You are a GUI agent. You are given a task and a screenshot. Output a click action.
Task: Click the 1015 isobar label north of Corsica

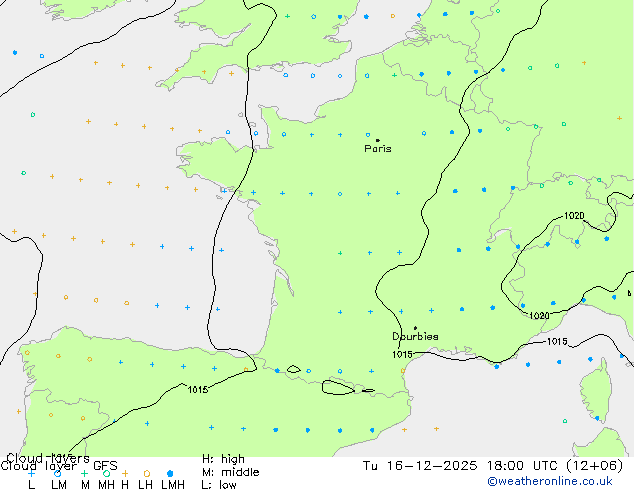(557, 342)
